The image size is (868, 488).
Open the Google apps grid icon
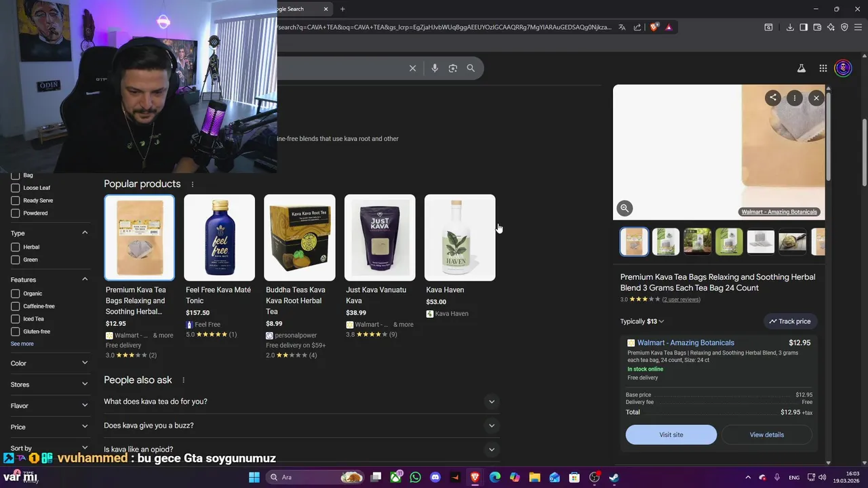[823, 68]
